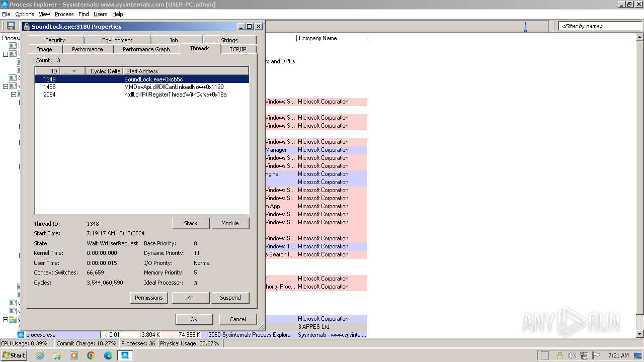Click the CPU column header with sort arrow
Image resolution: width=644 pixels, height=362 pixels.
pos(72,71)
